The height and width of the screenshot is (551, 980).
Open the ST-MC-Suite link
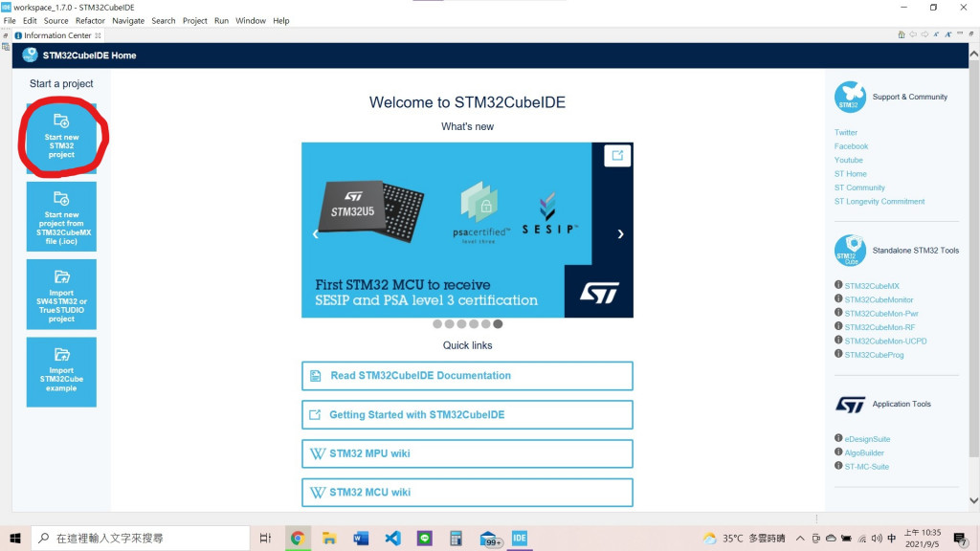tap(867, 467)
